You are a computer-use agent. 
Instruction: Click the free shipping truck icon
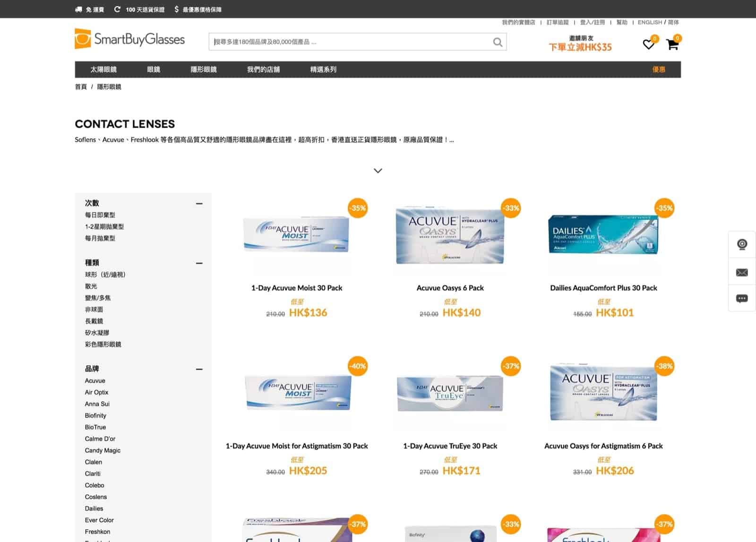tap(78, 9)
